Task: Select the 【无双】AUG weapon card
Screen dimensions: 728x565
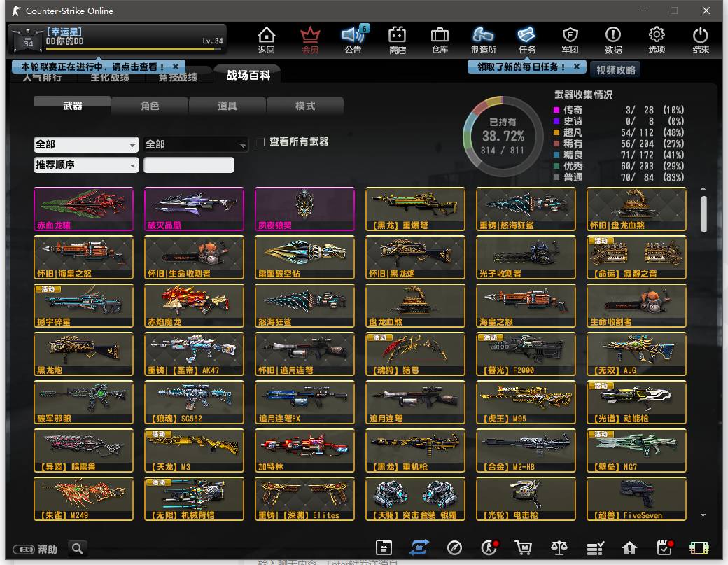Action: [636, 354]
